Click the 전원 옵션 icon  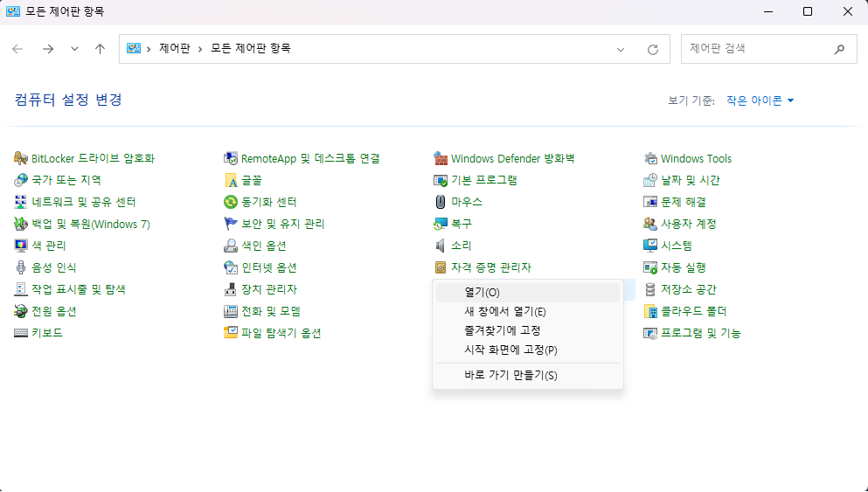click(x=20, y=312)
